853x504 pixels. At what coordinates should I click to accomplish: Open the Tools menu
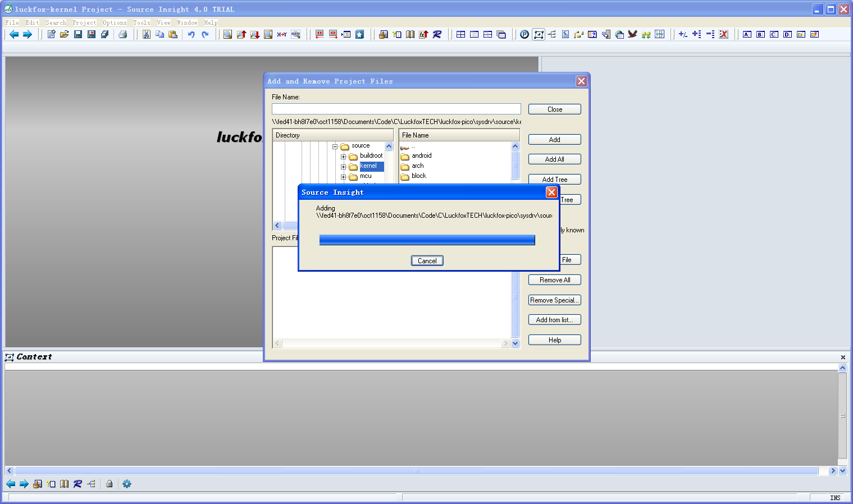click(x=142, y=22)
